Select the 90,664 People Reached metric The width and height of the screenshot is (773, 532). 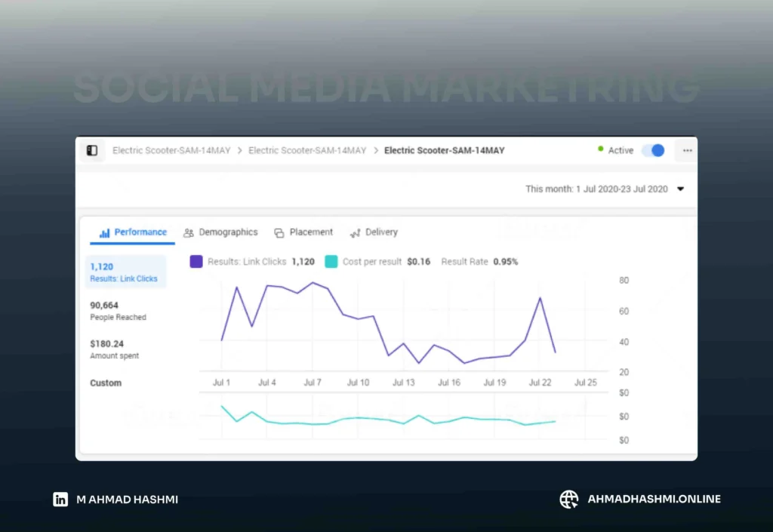point(118,310)
